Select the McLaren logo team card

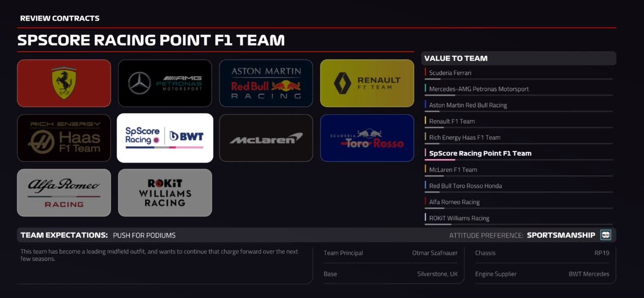[x=266, y=138]
